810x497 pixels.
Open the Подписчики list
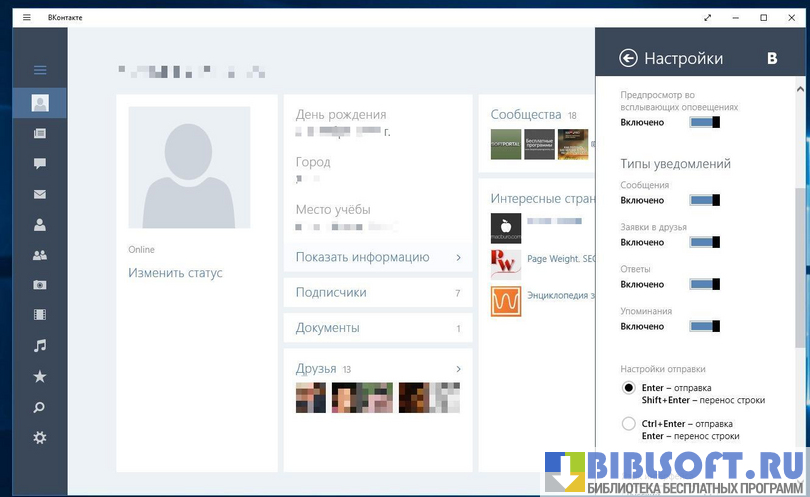coord(378,293)
